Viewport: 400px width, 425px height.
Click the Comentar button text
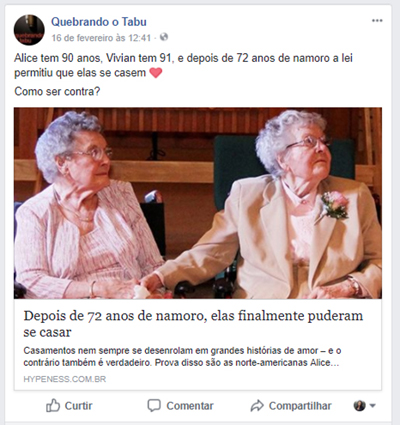tap(190, 406)
